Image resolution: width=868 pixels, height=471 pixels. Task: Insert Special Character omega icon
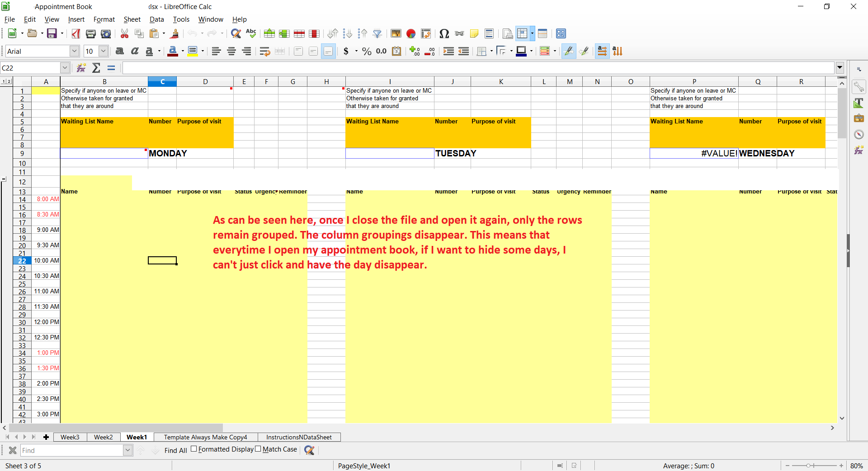444,33
